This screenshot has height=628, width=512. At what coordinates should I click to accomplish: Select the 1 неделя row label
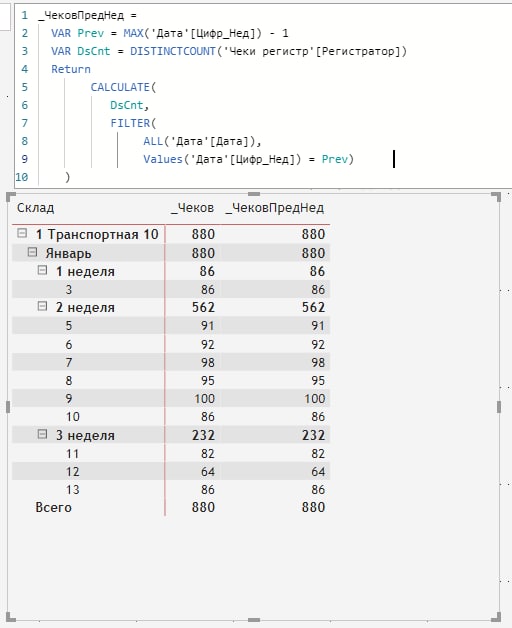tap(85, 272)
